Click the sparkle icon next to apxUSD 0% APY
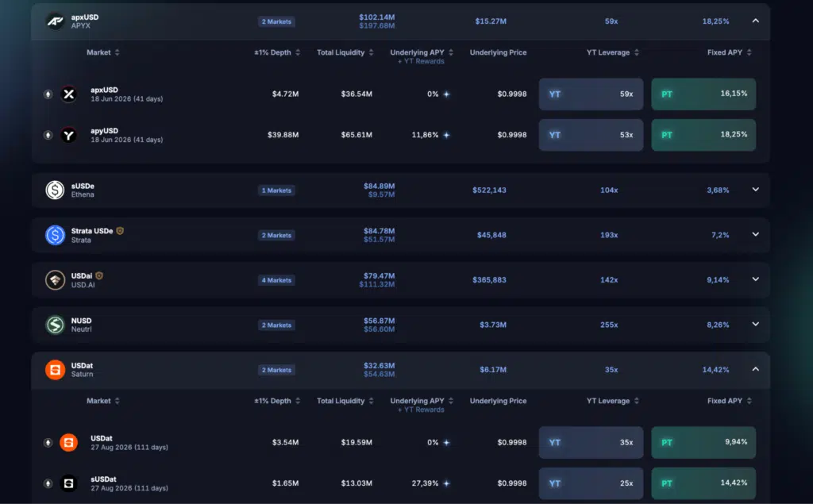 click(446, 94)
